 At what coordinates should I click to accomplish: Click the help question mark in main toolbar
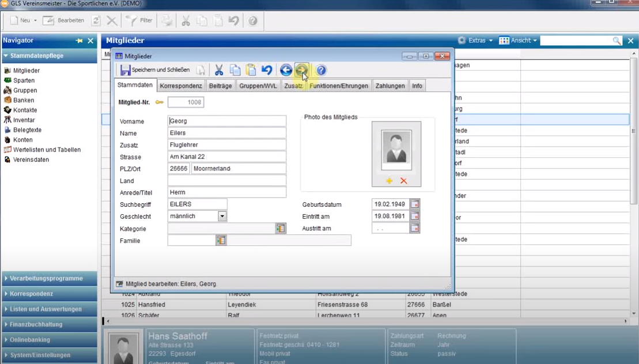click(253, 20)
